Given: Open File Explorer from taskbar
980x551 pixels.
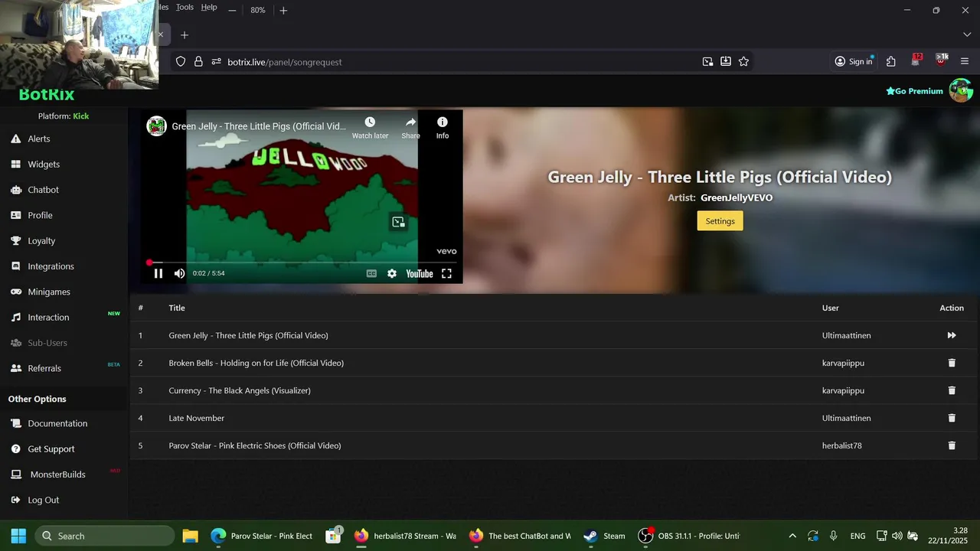Looking at the screenshot, I should pyautogui.click(x=191, y=536).
